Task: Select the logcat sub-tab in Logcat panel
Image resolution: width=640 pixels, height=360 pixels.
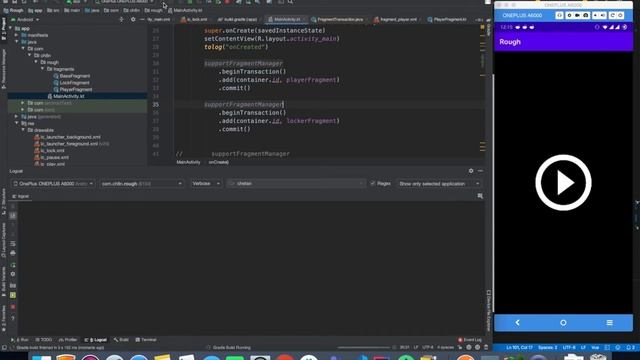Action: pos(20,196)
